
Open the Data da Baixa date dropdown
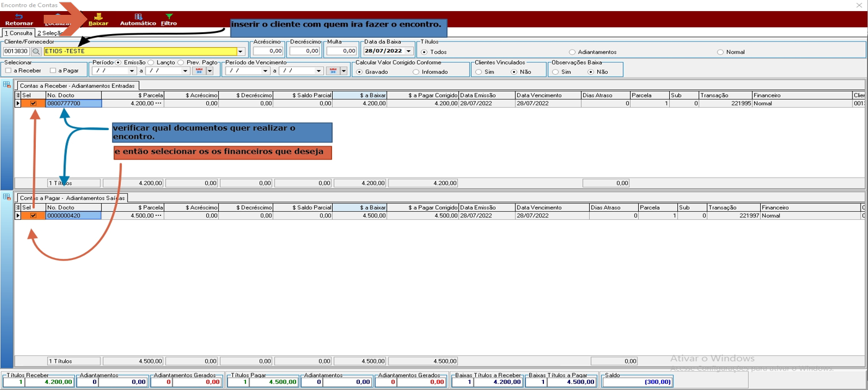click(408, 51)
